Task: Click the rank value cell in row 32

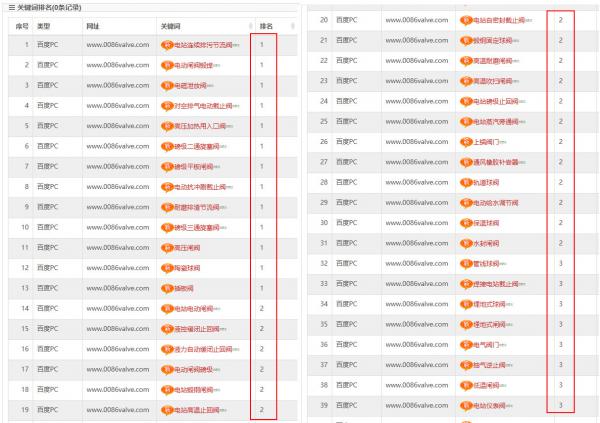Action: click(561, 263)
